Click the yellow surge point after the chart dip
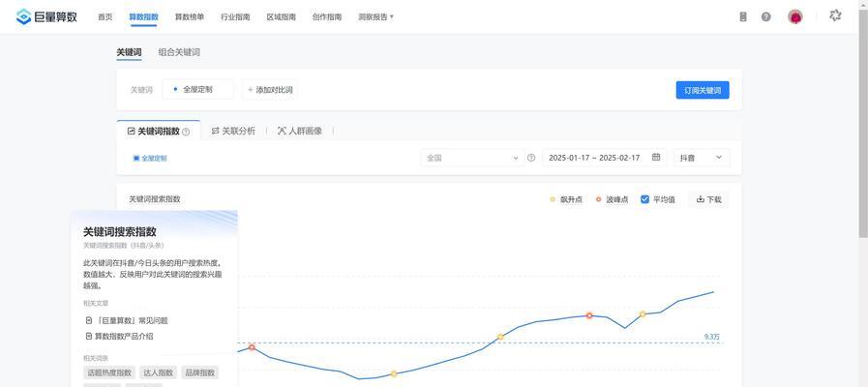The width and height of the screenshot is (868, 387). tap(643, 313)
